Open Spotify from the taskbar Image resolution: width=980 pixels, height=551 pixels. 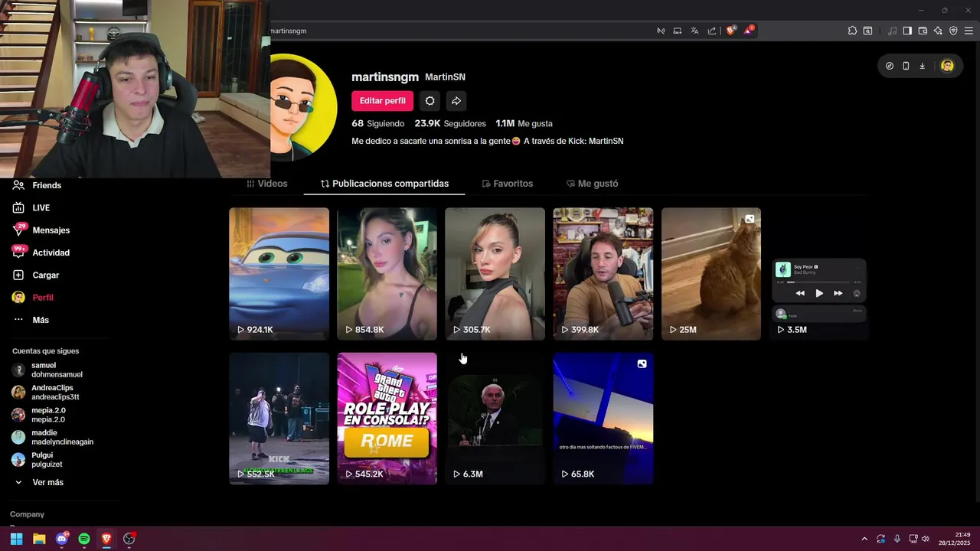coord(84,539)
